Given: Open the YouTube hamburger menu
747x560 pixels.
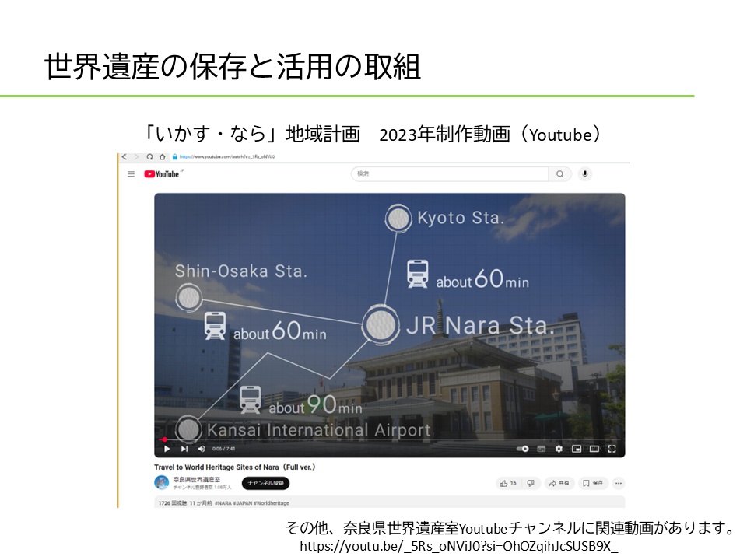Looking at the screenshot, I should click(131, 174).
